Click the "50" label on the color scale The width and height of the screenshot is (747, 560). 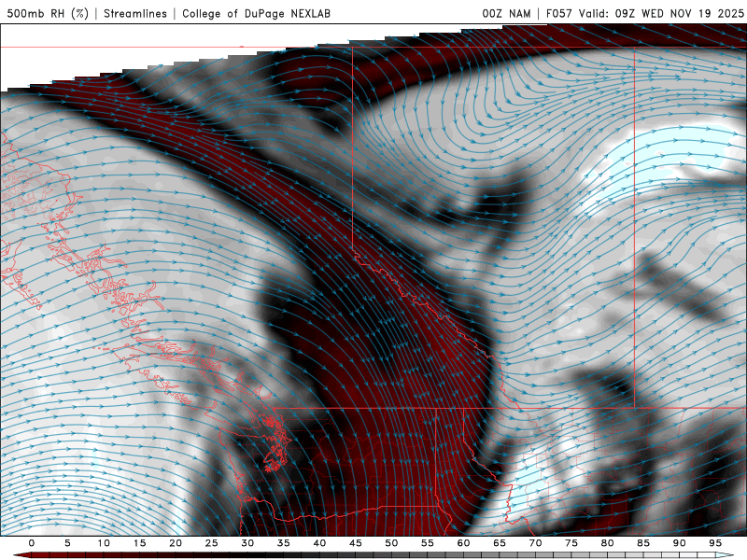[391, 543]
